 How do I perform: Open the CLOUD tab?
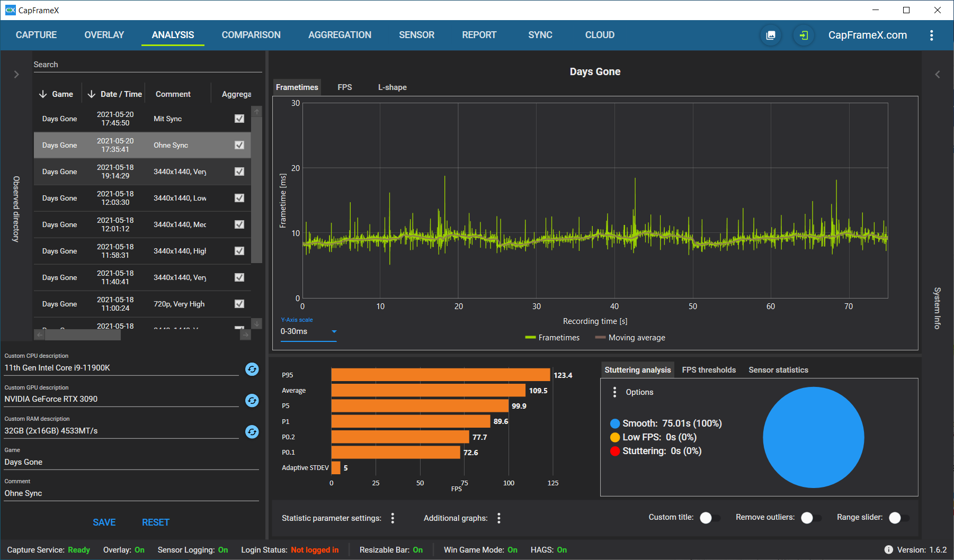(x=600, y=35)
